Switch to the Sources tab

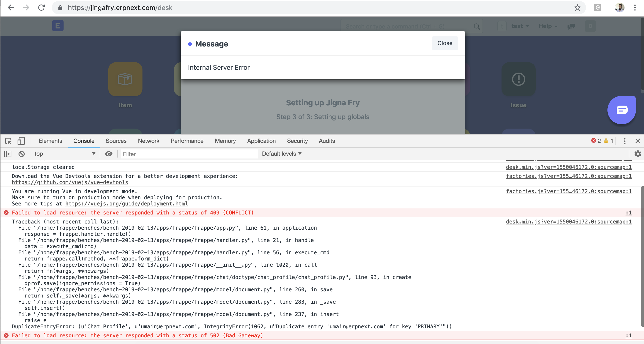click(x=116, y=141)
